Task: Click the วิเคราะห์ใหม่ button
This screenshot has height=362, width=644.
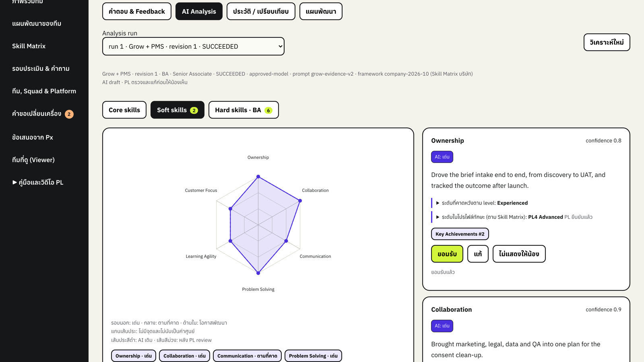Action: pyautogui.click(x=607, y=42)
